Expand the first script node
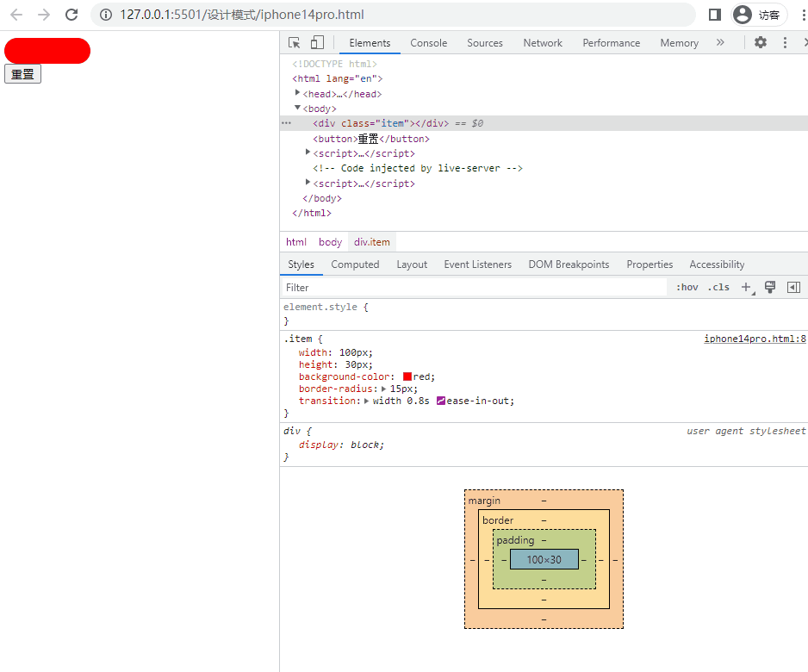Viewport: 808px width, 672px height. tap(308, 152)
